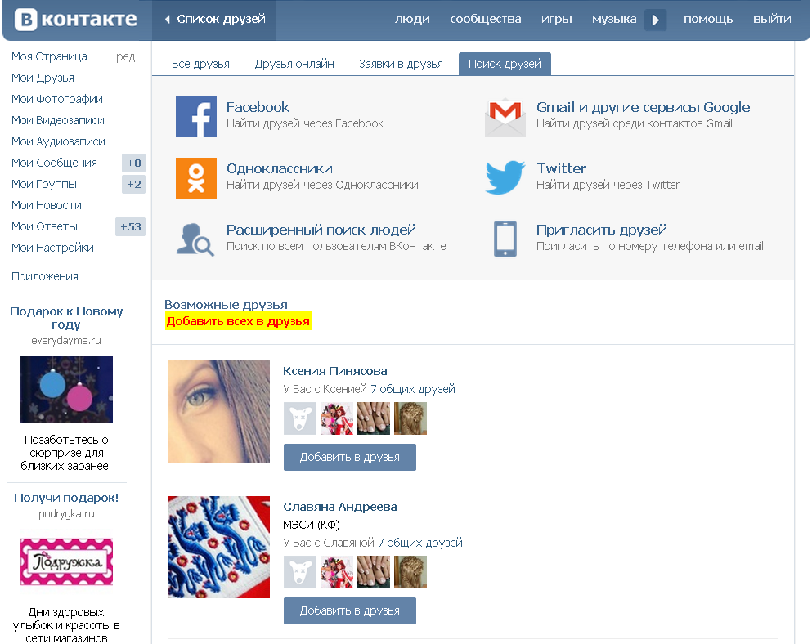The height and width of the screenshot is (644, 812).
Task: Add Славяна Андреева as a friend
Action: pos(349,610)
